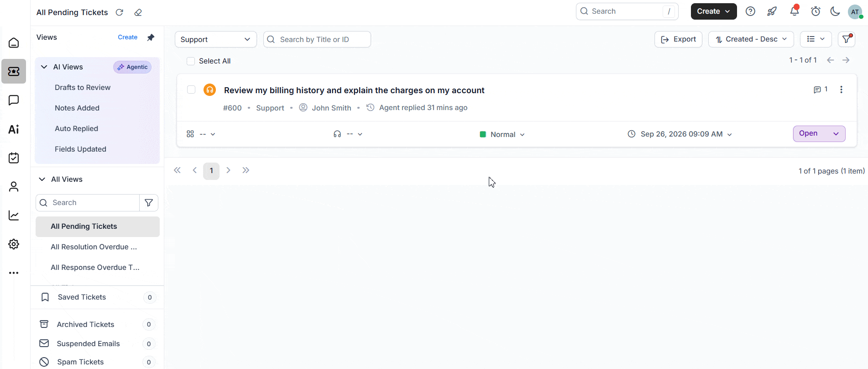Click the rocket icon in top bar
868x369 pixels.
click(x=772, y=11)
